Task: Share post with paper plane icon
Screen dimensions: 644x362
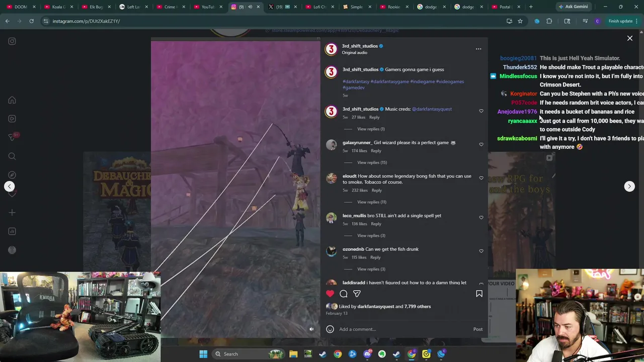Action: (x=357, y=294)
